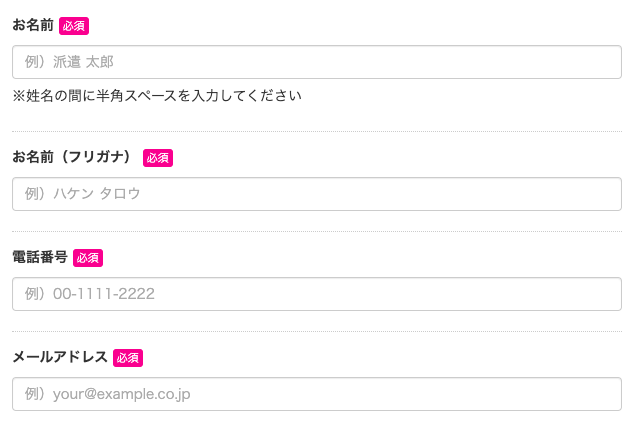Image resolution: width=634 pixels, height=421 pixels.
Task: Click the 必須 badge beside メールアドレス
Action: pyautogui.click(x=128, y=358)
